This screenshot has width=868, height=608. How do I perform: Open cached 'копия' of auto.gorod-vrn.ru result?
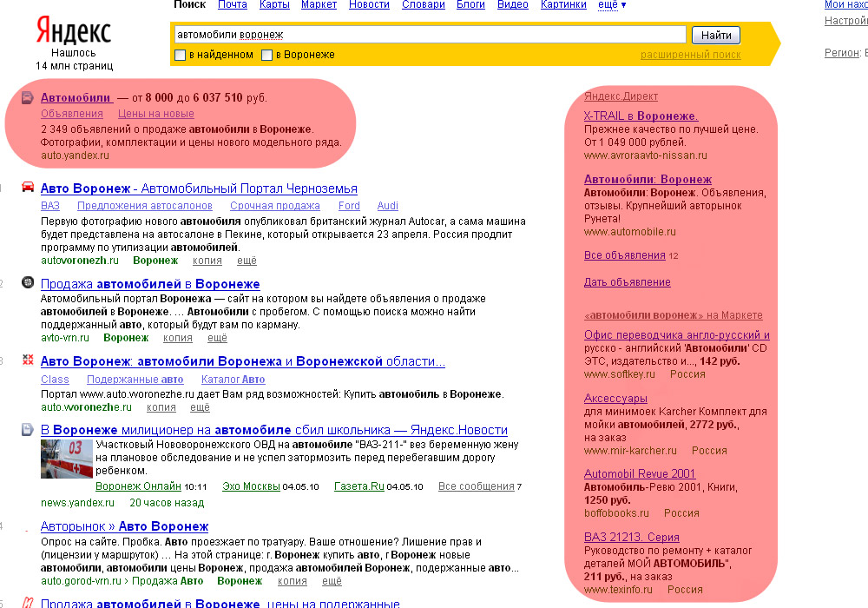click(293, 581)
